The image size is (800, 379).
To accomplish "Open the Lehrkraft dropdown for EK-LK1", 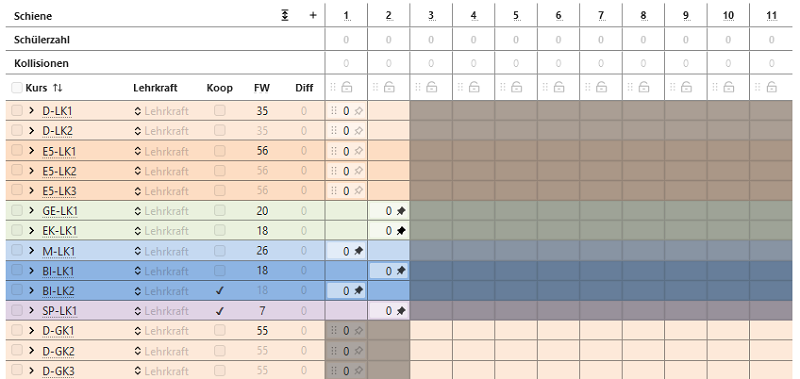I will point(161,231).
